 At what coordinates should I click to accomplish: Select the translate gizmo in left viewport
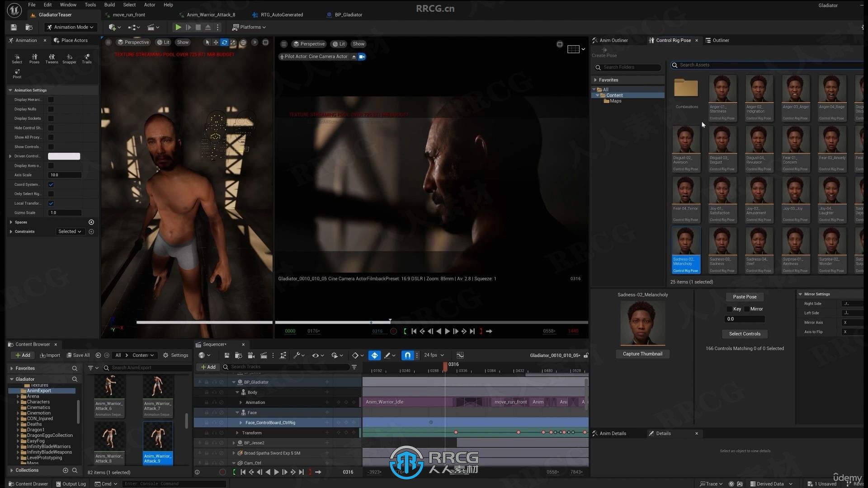216,42
